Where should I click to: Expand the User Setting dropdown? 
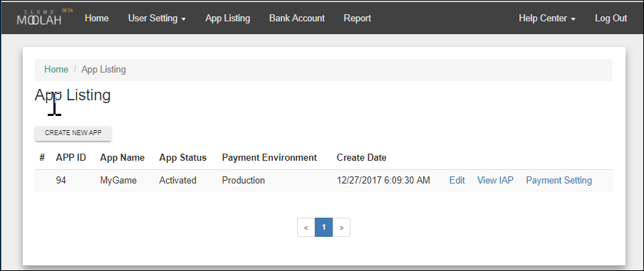pyautogui.click(x=157, y=18)
